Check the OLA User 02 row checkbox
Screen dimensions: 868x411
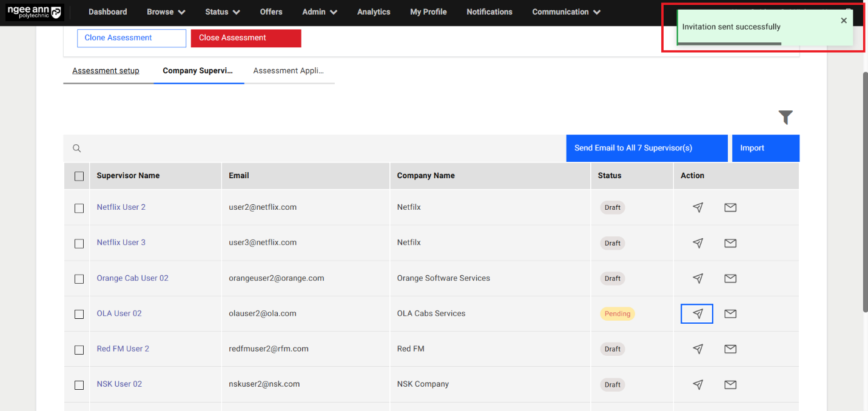(79, 314)
